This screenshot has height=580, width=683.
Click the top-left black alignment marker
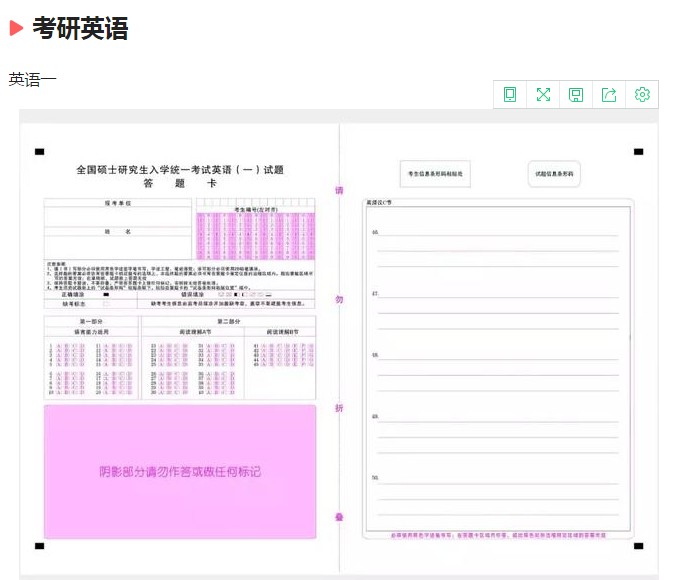(x=39, y=152)
